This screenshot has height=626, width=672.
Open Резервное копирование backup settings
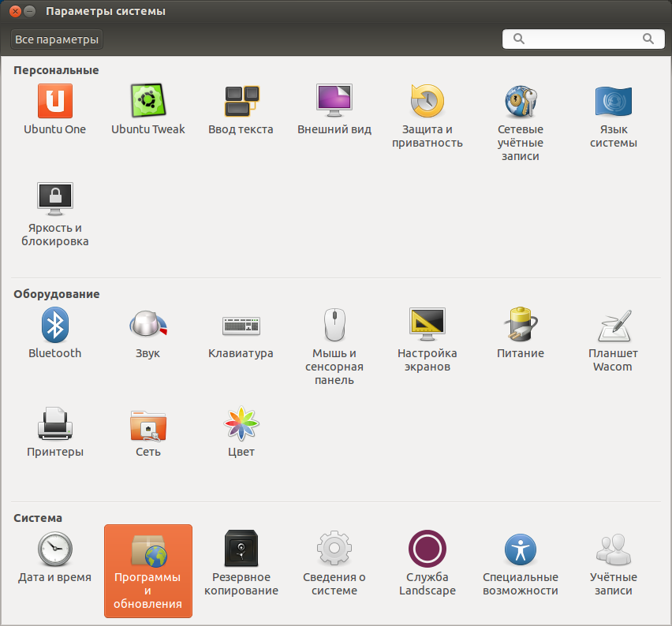(241, 564)
